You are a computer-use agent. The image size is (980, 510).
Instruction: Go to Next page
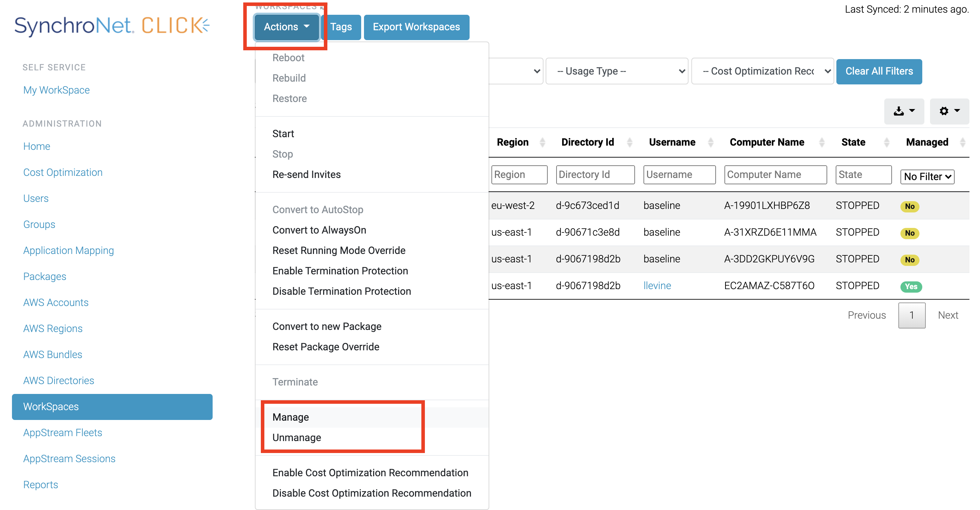[948, 315]
